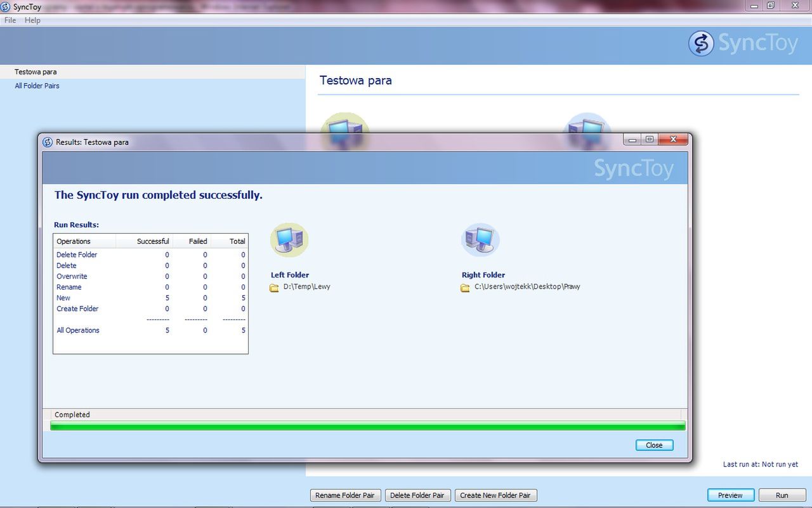Click the Rename Folder Pair button
Screen dimensions: 812x508
pyautogui.click(x=345, y=495)
